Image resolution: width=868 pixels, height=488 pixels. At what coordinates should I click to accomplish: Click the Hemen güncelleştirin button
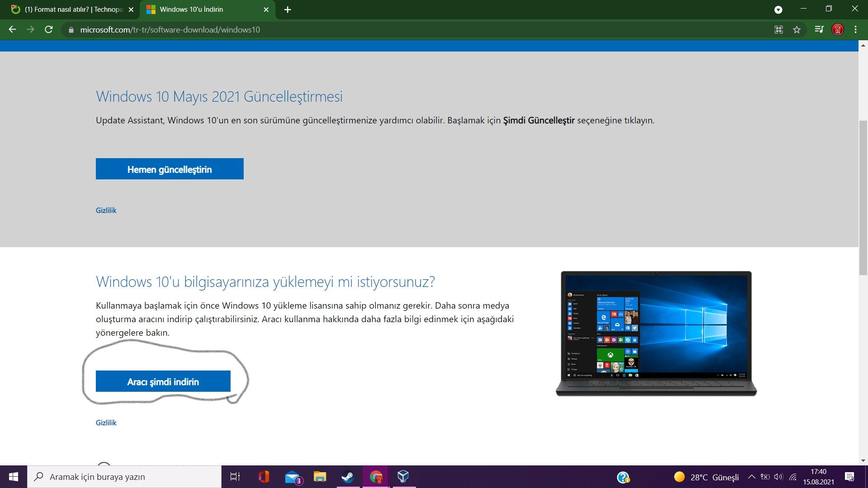(170, 169)
